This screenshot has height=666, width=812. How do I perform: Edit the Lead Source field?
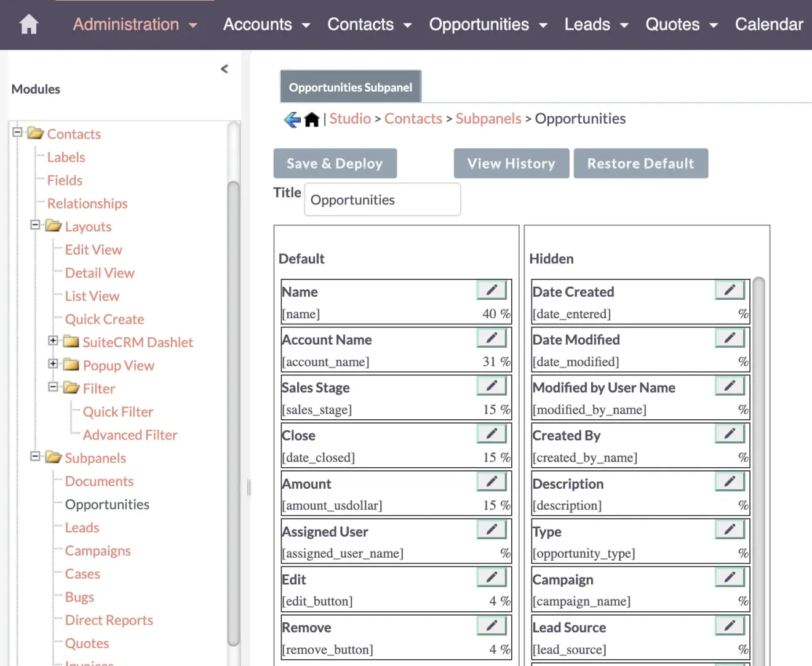click(729, 625)
